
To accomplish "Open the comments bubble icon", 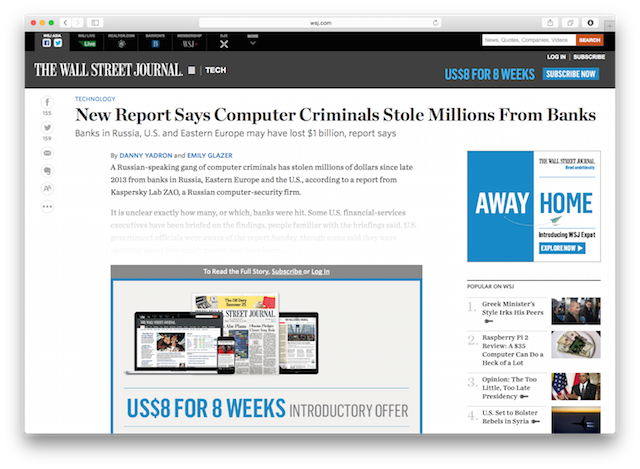I will click(x=47, y=171).
